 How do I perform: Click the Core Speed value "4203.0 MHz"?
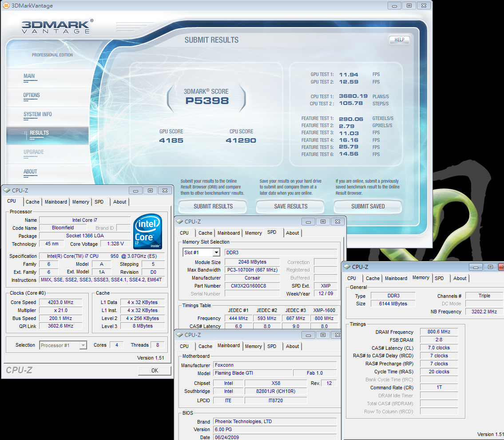(60, 302)
